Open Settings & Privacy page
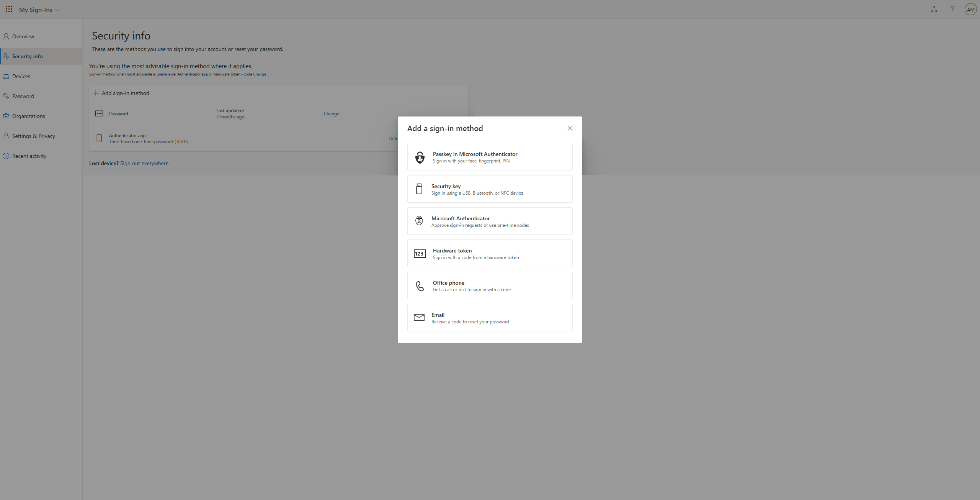Viewport: 980px width, 500px height. tap(33, 136)
